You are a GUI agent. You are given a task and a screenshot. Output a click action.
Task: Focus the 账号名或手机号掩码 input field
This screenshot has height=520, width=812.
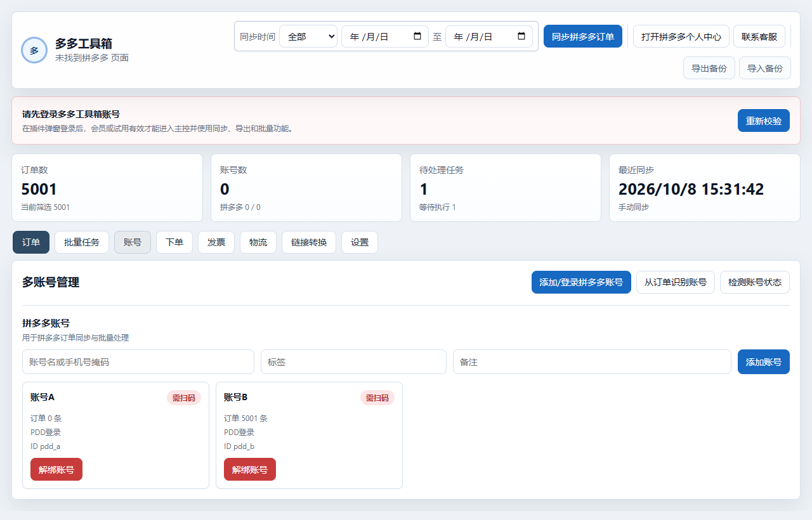tap(138, 362)
